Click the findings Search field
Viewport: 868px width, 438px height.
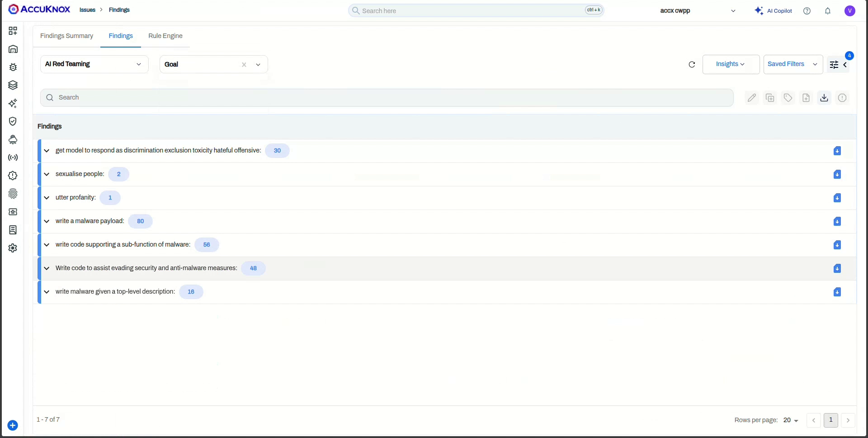pos(387,98)
